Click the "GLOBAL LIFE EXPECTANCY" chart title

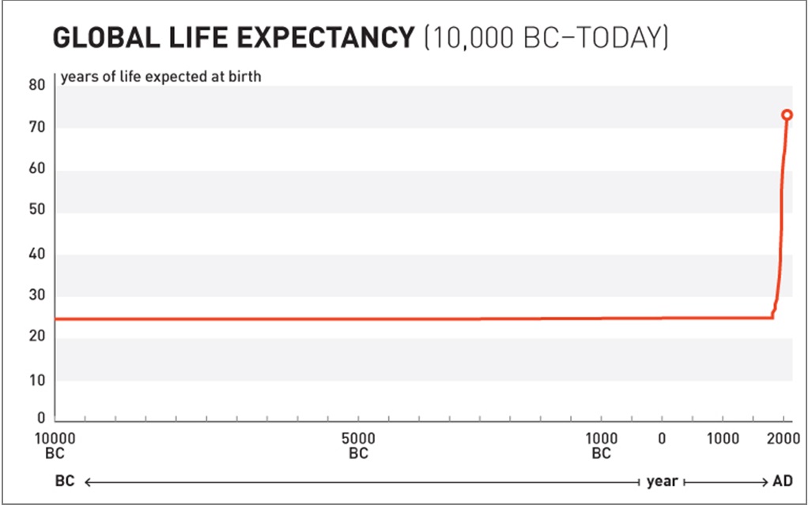(x=232, y=38)
